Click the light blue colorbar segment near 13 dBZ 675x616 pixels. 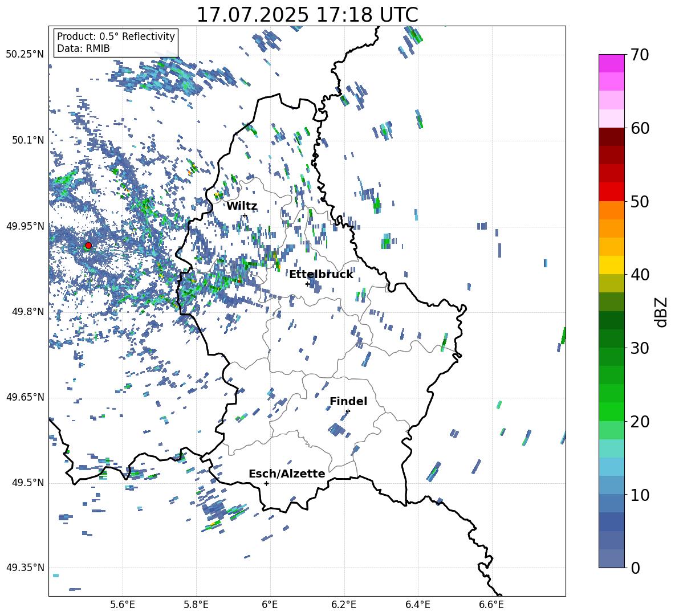(611, 467)
